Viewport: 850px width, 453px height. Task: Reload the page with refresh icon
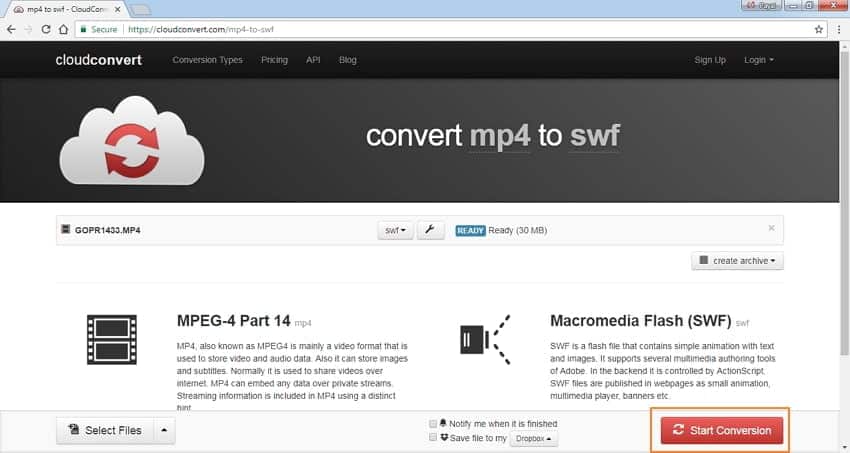(x=46, y=29)
